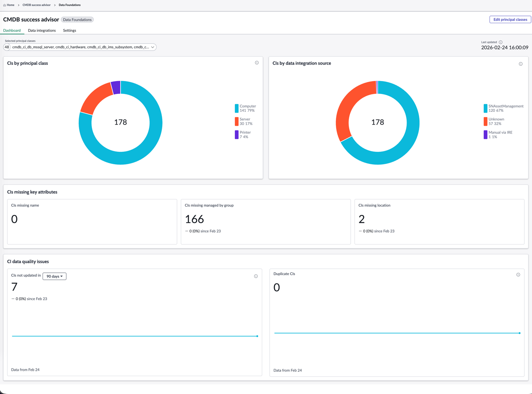The height and width of the screenshot is (394, 532).
Task: Click the CIs missing name value 0
Action: (14, 219)
